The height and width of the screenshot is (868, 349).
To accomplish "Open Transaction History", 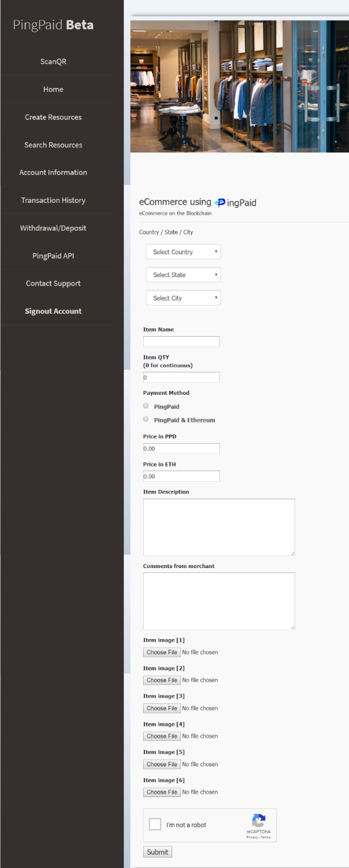I will [53, 200].
